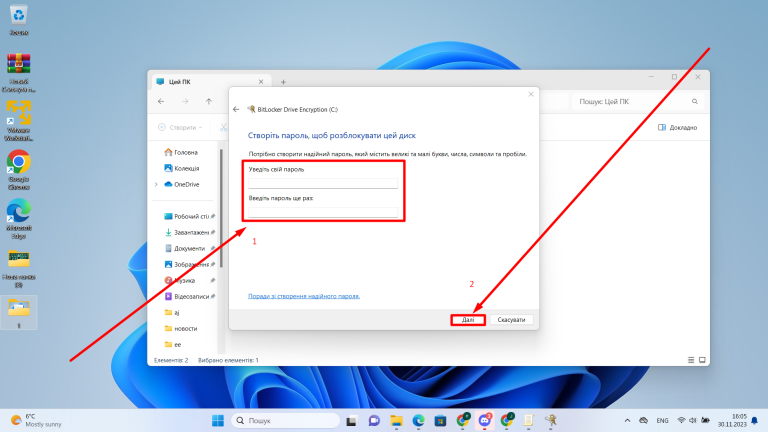Click the Скасувати button

pos(511,320)
